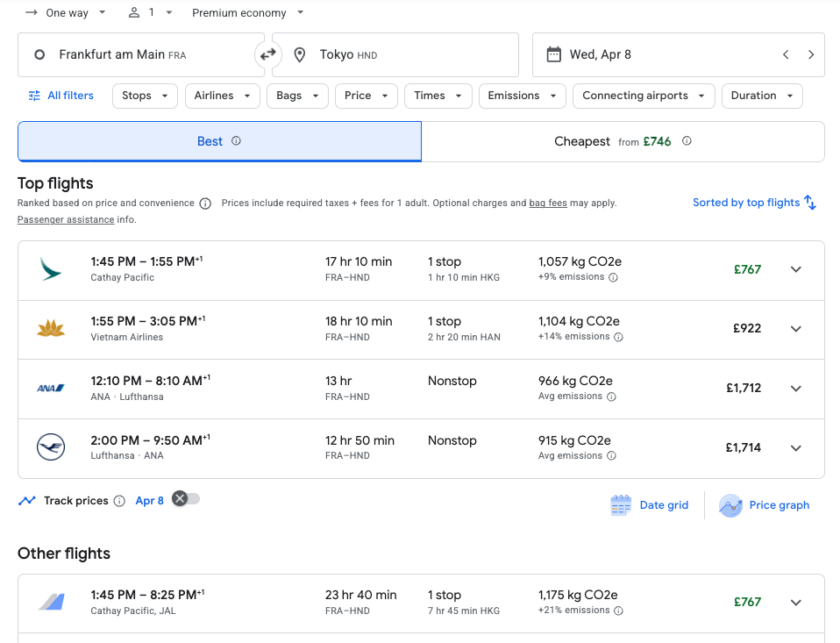
Task: Open the bag fees link
Action: click(548, 204)
